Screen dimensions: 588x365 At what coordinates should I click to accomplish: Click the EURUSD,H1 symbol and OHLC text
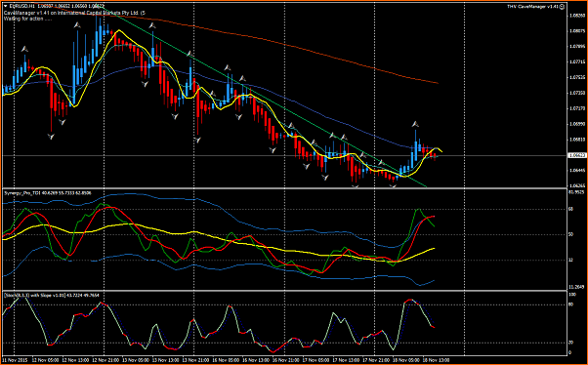[x=57, y=7]
